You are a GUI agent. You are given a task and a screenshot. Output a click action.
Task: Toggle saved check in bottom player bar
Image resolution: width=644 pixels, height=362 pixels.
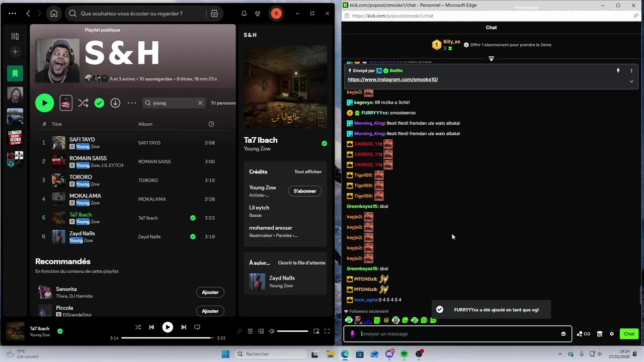[x=60, y=331]
